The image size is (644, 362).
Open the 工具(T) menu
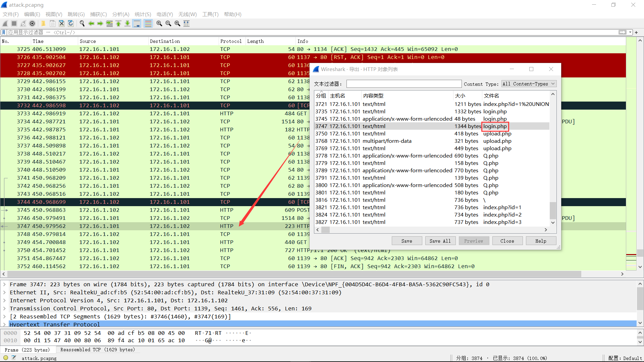pyautogui.click(x=210, y=14)
